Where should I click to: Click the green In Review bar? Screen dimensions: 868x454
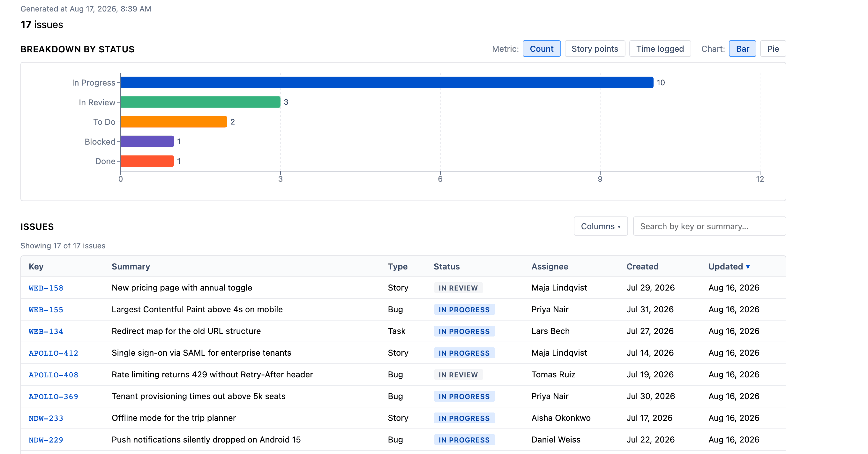pyautogui.click(x=200, y=102)
